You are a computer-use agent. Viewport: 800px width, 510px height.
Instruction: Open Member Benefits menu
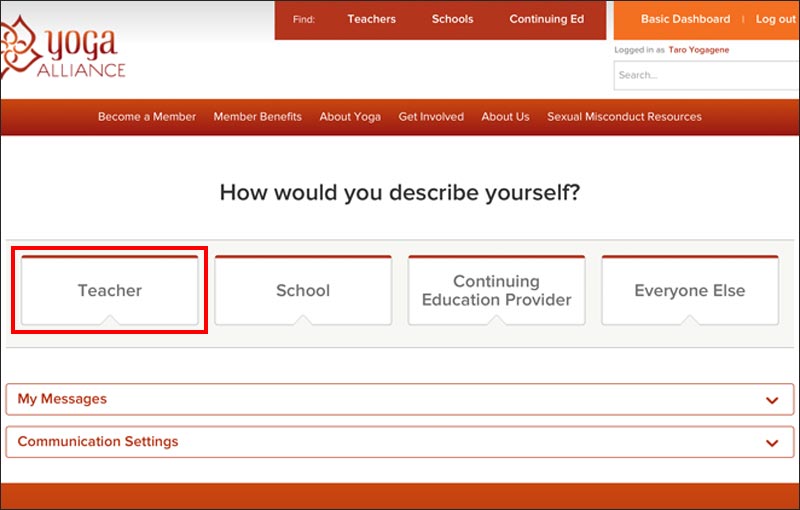click(x=258, y=116)
